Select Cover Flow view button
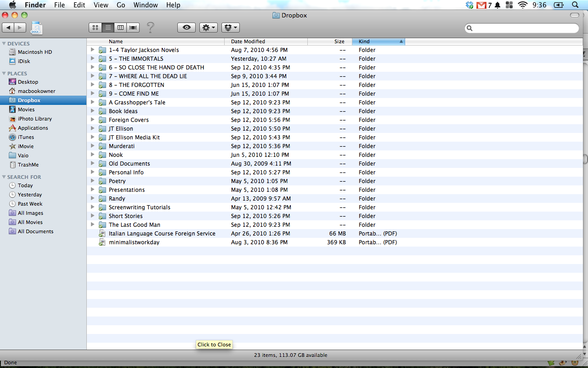The height and width of the screenshot is (368, 588). (133, 28)
